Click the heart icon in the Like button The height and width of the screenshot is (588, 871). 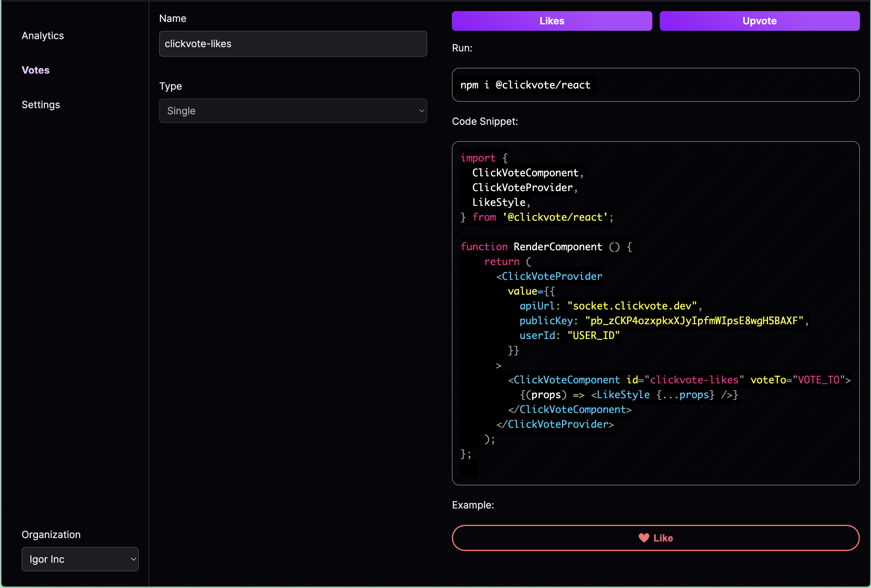[x=644, y=538]
